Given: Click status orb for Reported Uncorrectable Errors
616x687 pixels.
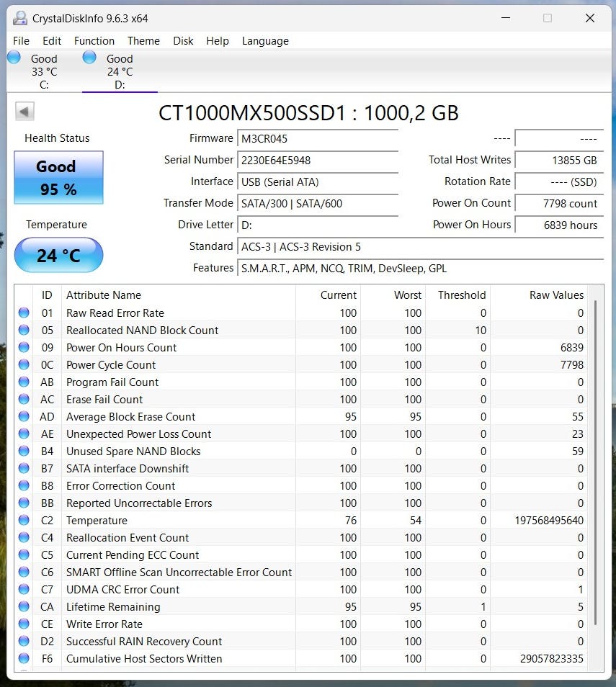Looking at the screenshot, I should click(24, 503).
